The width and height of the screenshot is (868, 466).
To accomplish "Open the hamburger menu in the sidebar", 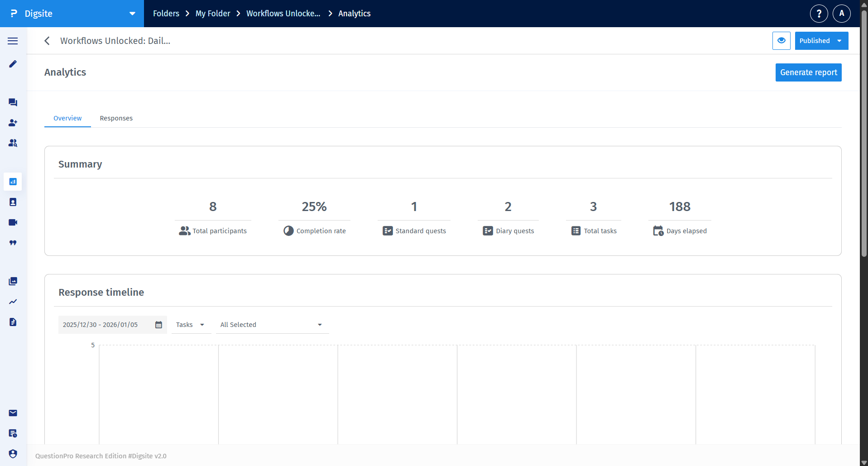I will [13, 41].
